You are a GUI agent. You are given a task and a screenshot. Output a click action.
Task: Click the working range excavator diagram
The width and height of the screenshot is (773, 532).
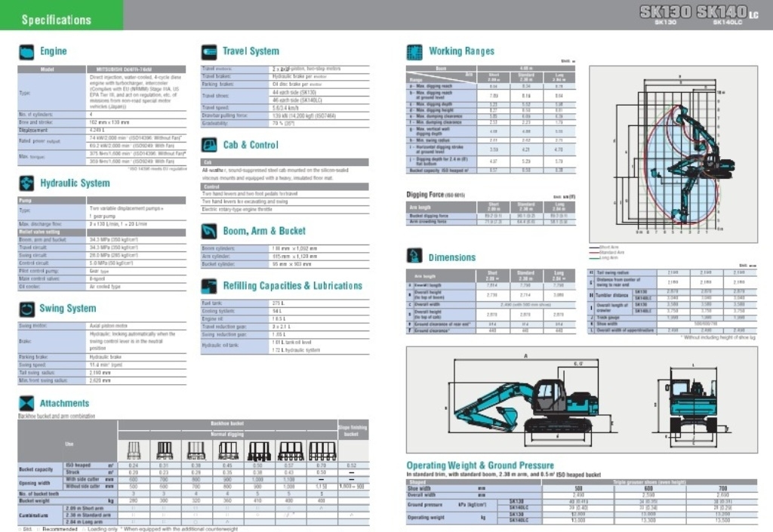[673, 154]
